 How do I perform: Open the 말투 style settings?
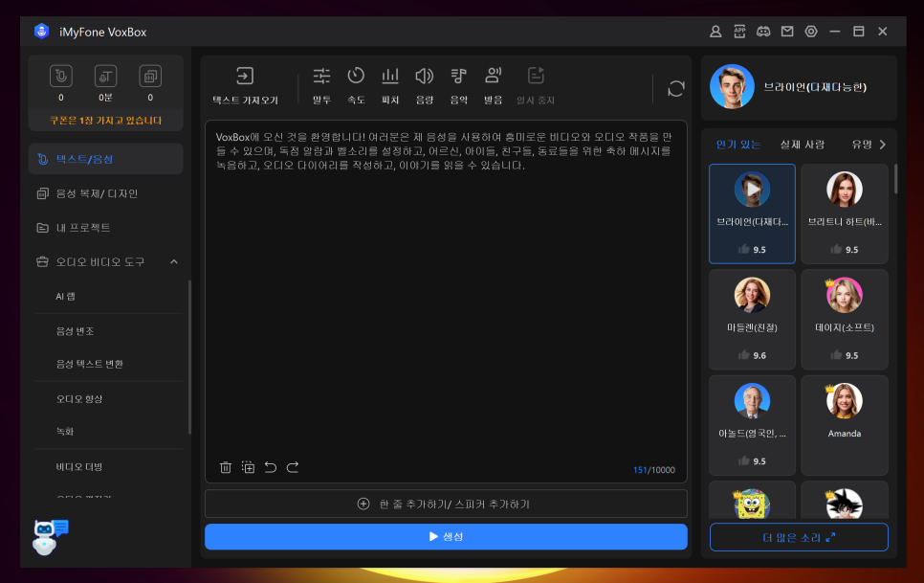pyautogui.click(x=321, y=85)
